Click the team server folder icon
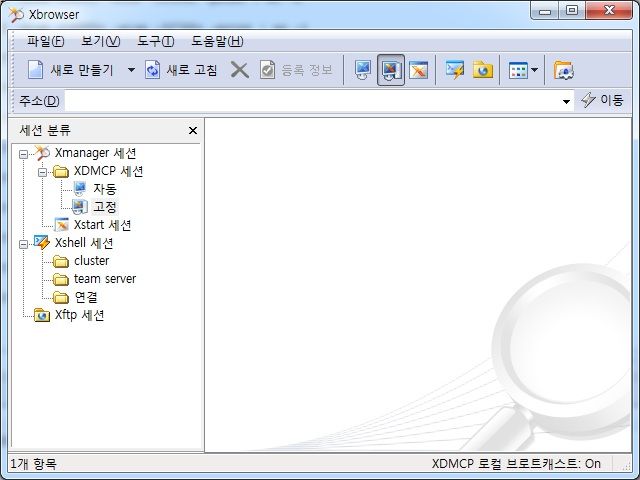This screenshot has width=640, height=480. click(x=61, y=279)
